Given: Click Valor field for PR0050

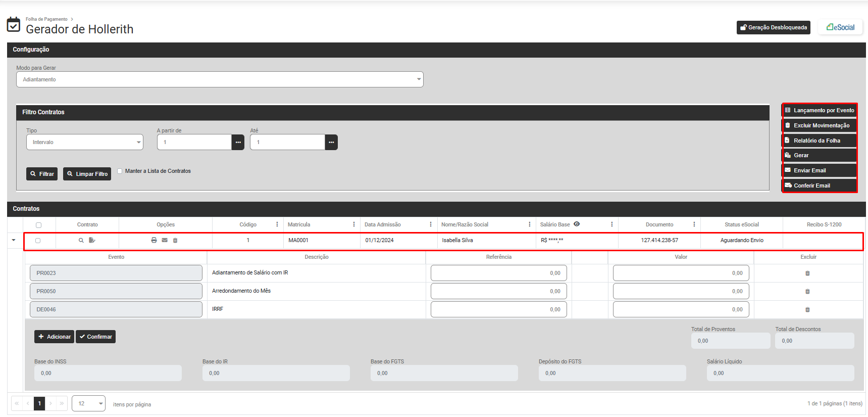Looking at the screenshot, I should coord(681,291).
